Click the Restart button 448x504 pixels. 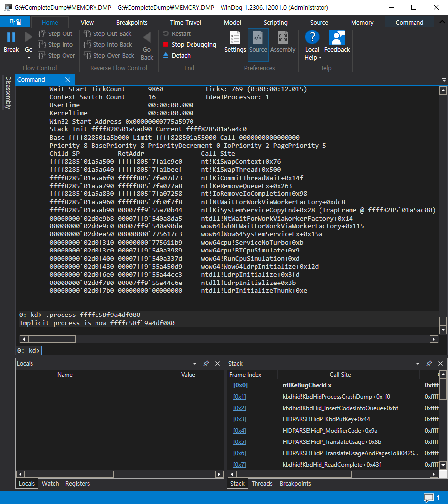point(177,34)
